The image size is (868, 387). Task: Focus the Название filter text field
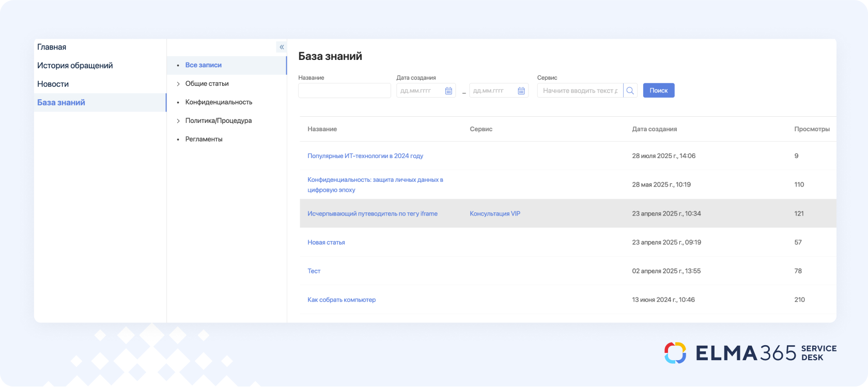[344, 91]
